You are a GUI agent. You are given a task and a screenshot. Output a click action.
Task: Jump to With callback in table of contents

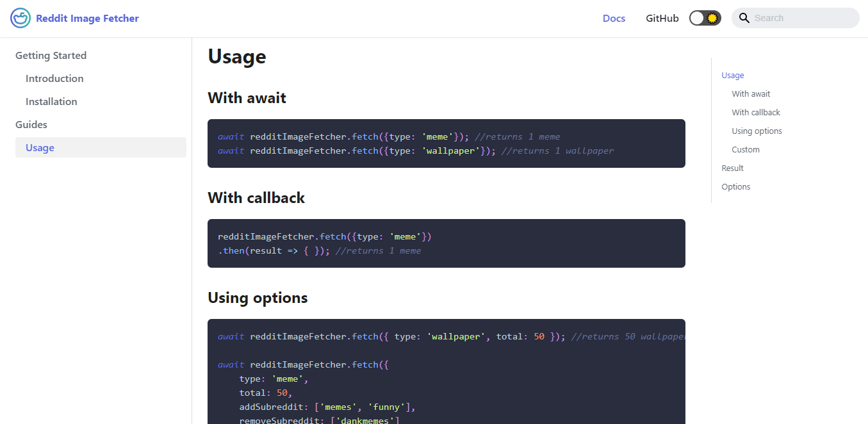(756, 113)
